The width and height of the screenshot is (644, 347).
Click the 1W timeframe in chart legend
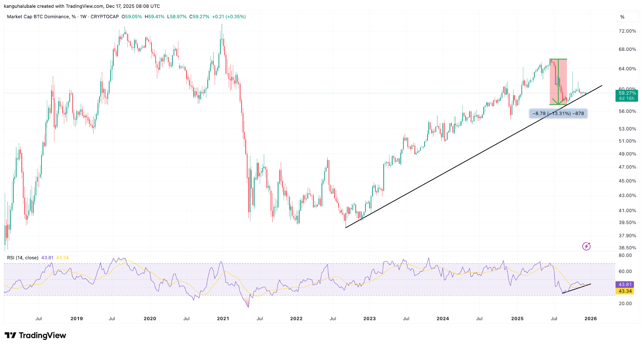pyautogui.click(x=83, y=17)
